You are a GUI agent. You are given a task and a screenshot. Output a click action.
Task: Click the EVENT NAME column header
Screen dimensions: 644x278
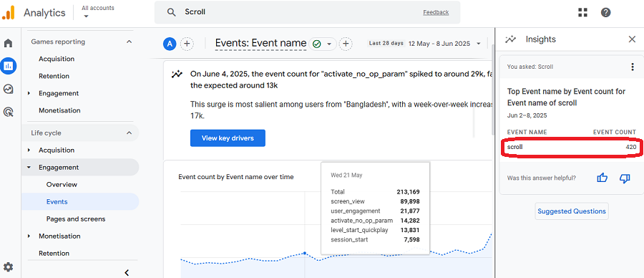(x=527, y=132)
